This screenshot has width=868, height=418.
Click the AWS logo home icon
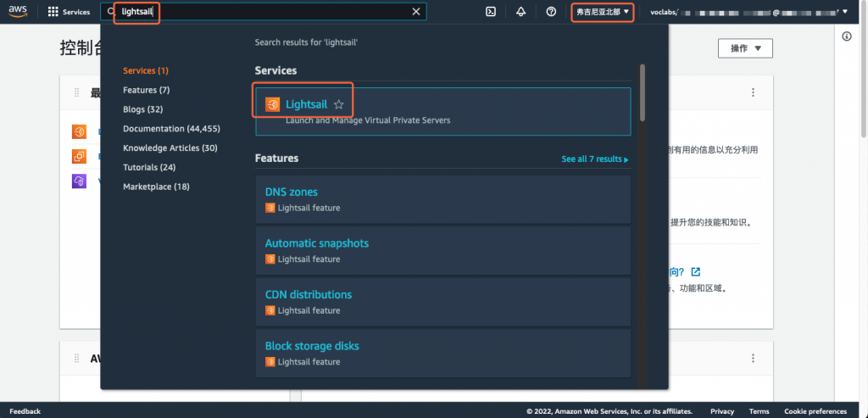[x=19, y=12]
